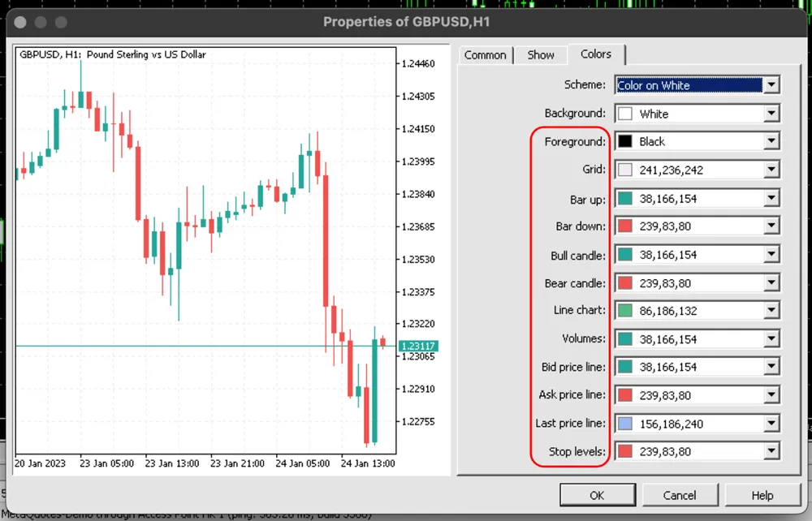Click the Cancel button

click(680, 495)
